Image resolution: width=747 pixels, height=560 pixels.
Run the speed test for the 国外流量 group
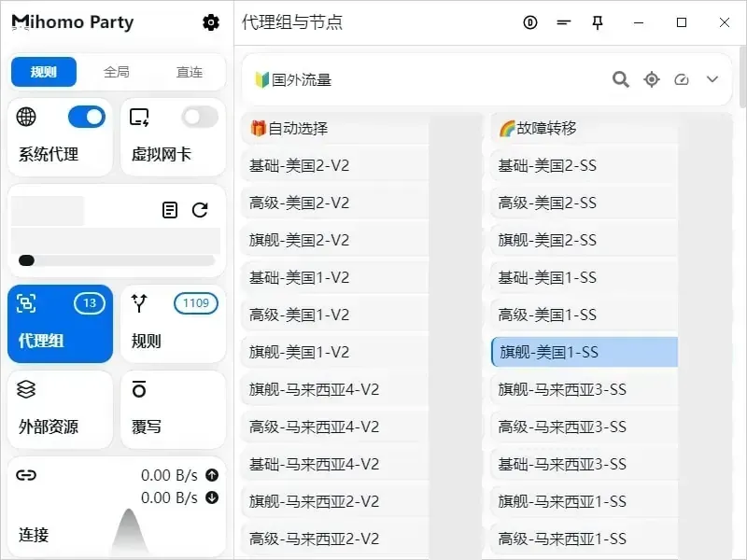point(682,79)
